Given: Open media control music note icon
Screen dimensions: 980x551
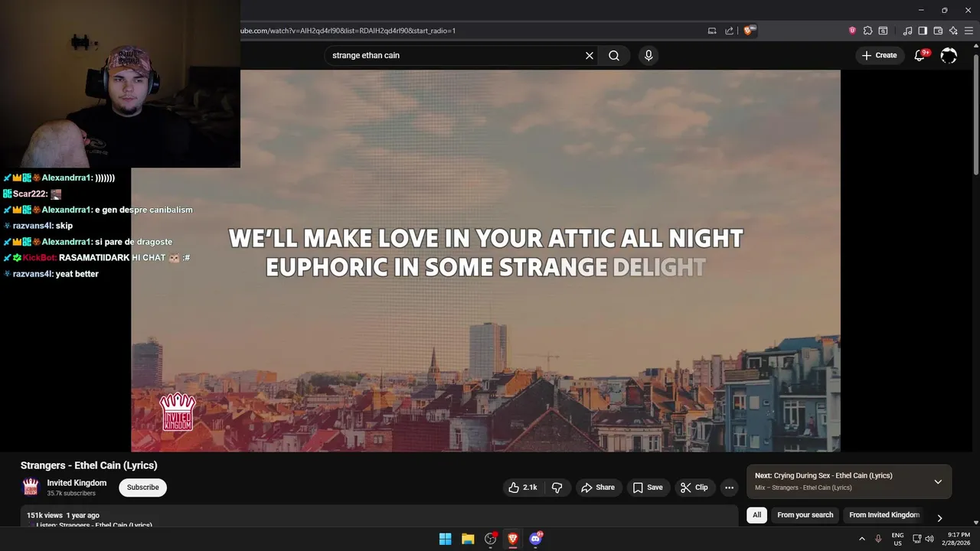Looking at the screenshot, I should pyautogui.click(x=907, y=31).
